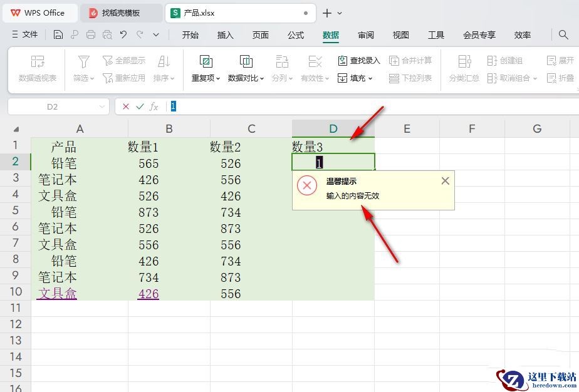Open the 有效性 data validation dropdown
The image size is (579, 392).
coord(315,78)
